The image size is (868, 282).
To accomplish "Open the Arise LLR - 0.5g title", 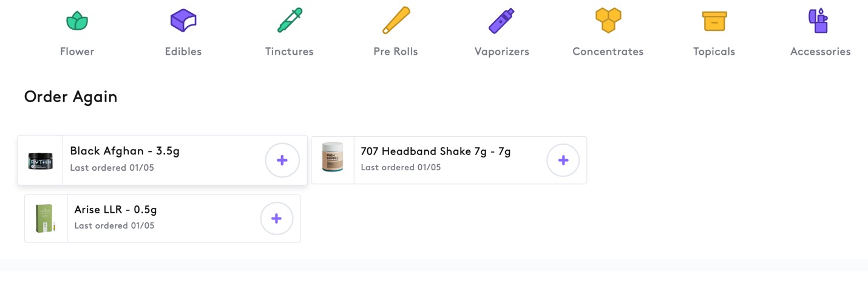I will click(x=115, y=210).
